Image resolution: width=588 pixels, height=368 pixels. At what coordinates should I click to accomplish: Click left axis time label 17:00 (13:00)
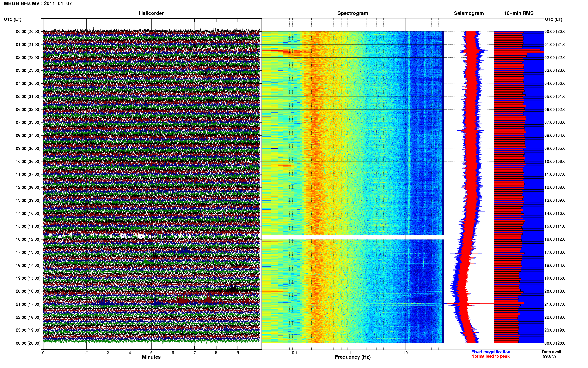click(x=28, y=252)
